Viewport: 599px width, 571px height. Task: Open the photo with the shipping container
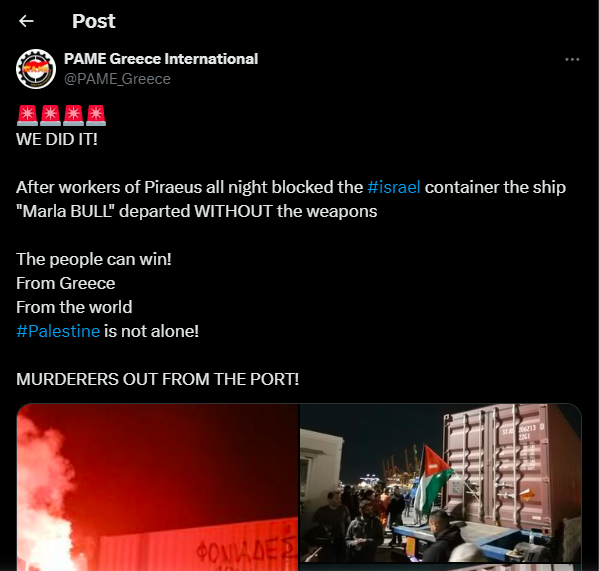[x=440, y=483]
